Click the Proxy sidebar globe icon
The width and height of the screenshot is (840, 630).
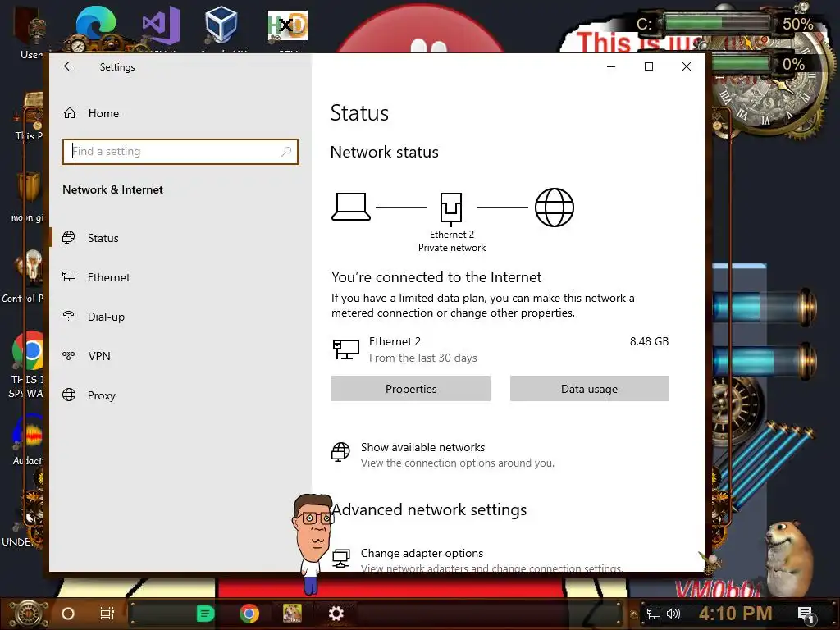coord(69,395)
